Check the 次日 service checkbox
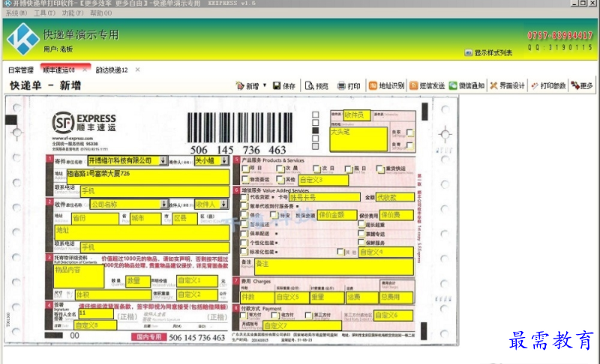Viewport: 600px width, 364px height. pyautogui.click(x=316, y=169)
